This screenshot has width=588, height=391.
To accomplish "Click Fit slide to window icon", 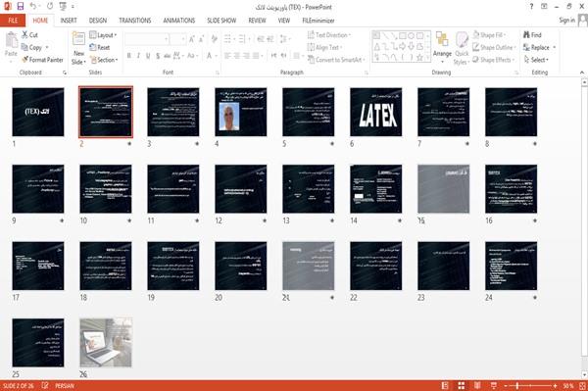I will (582, 385).
